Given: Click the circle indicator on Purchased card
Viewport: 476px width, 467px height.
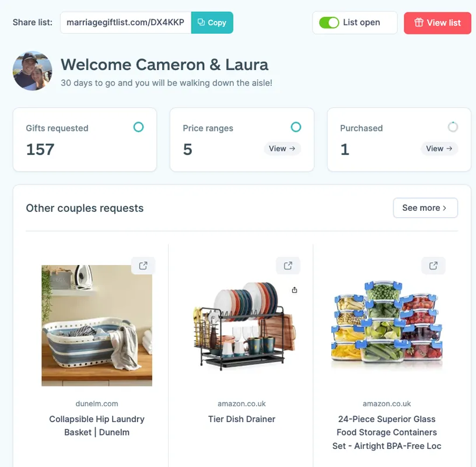Looking at the screenshot, I should pos(453,127).
